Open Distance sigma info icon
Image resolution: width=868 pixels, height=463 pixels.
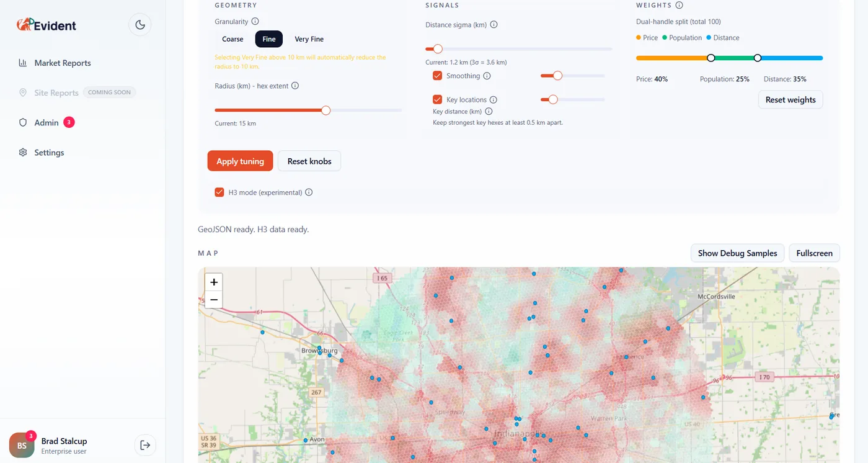494,25
